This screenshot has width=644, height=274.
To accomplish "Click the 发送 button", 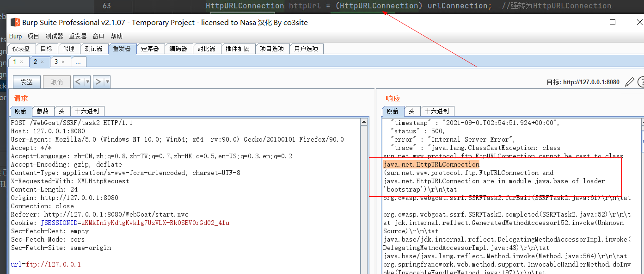I will point(27,82).
